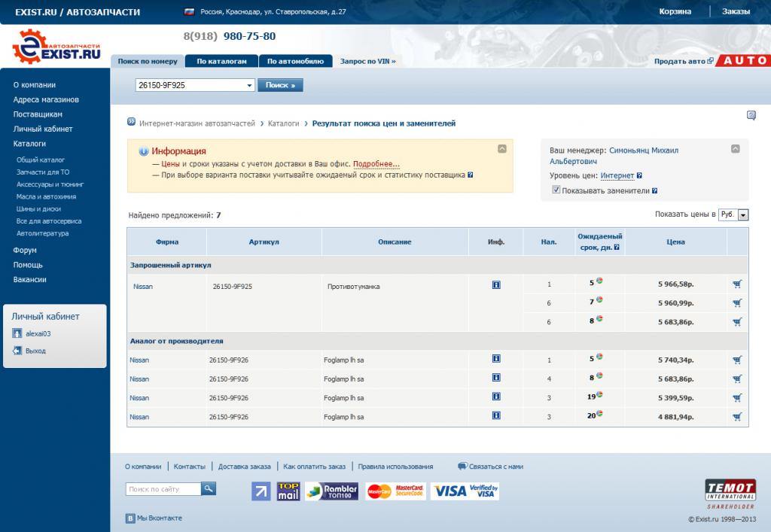Collapse the Информация panel
771x532 pixels.
point(501,149)
